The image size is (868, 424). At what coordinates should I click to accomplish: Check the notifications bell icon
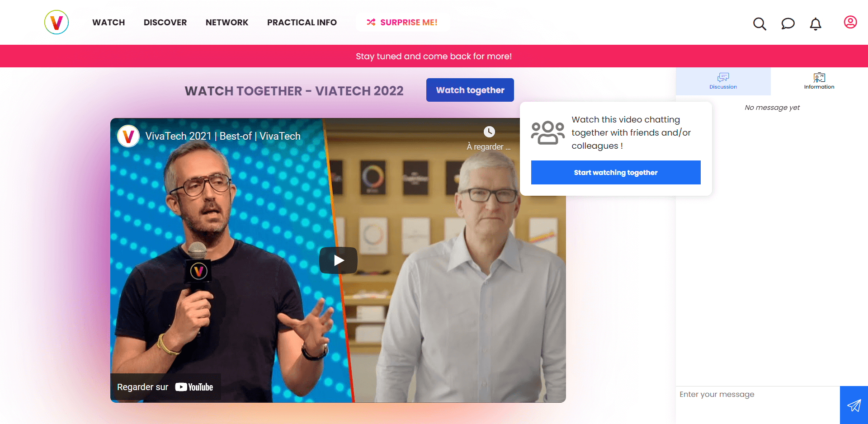(816, 24)
